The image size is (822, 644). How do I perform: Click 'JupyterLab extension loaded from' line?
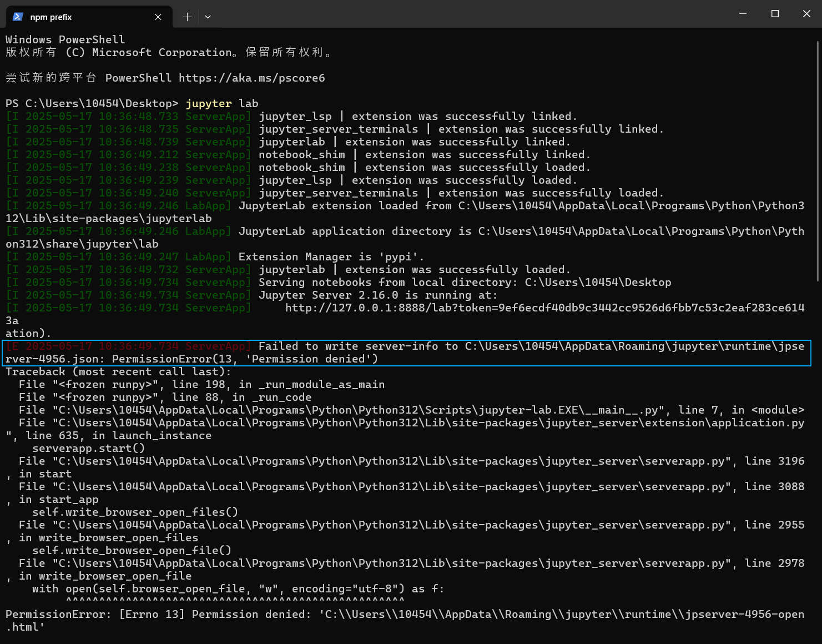pyautogui.click(x=405, y=212)
